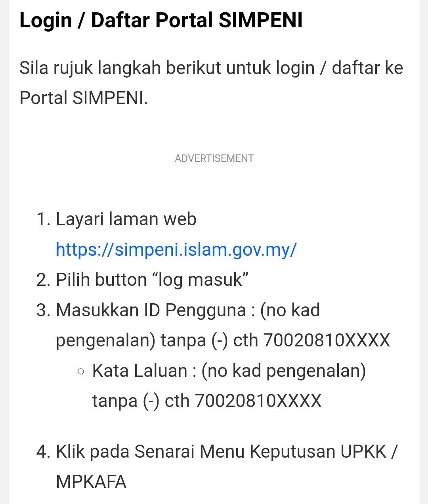Click the quoted “log masuk” phrase
Image resolution: width=428 pixels, height=504 pixels.
click(x=200, y=280)
